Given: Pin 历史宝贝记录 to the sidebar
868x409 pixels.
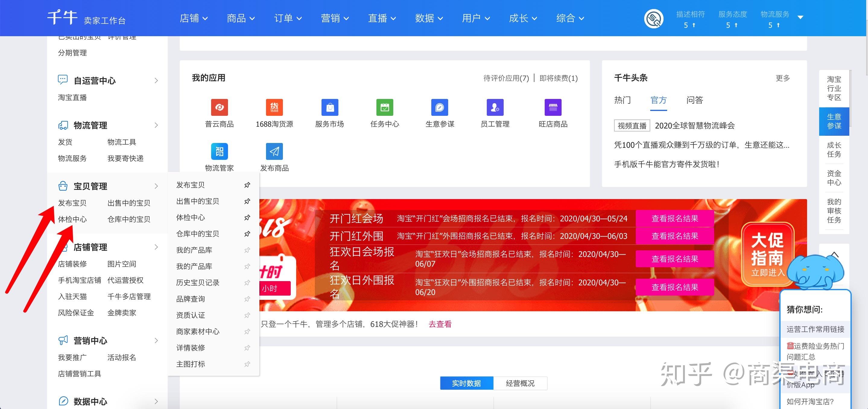Looking at the screenshot, I should [247, 282].
